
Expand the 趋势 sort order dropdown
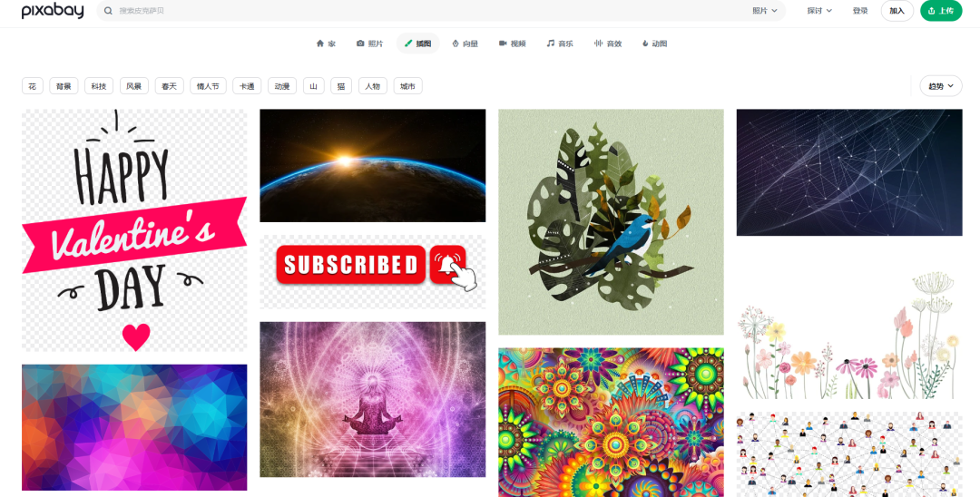941,86
